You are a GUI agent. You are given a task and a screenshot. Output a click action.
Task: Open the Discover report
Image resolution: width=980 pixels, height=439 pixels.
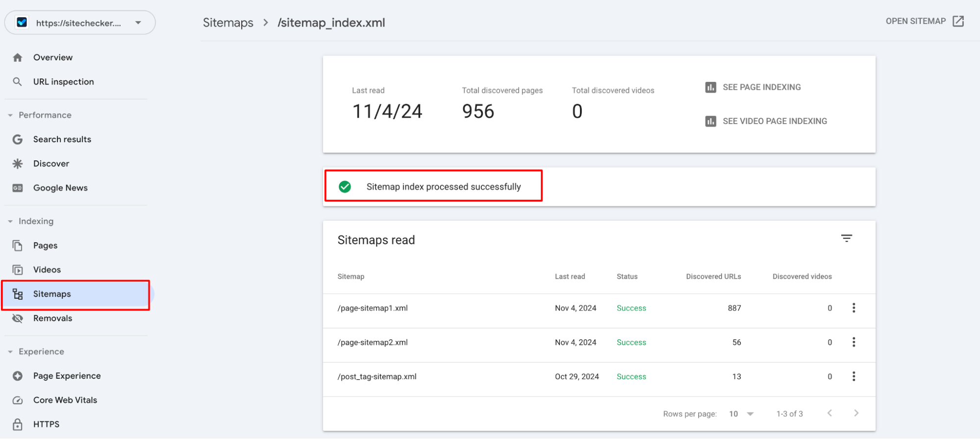(x=51, y=163)
